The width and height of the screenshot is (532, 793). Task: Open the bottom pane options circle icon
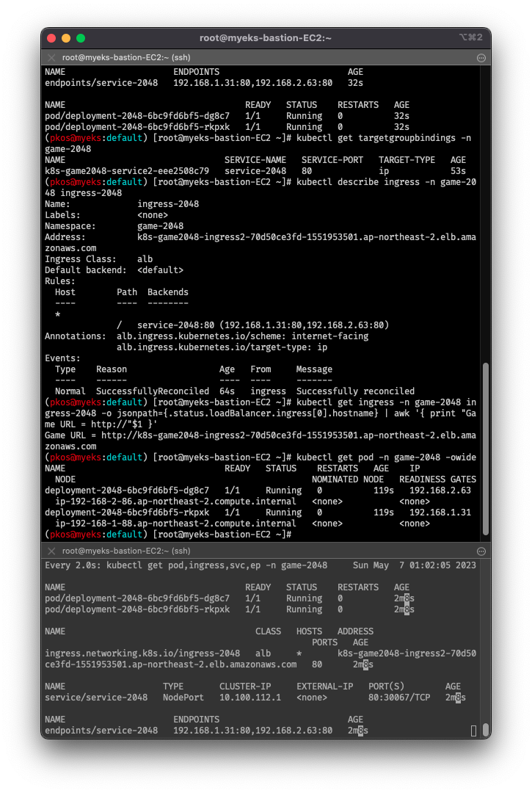point(481,551)
